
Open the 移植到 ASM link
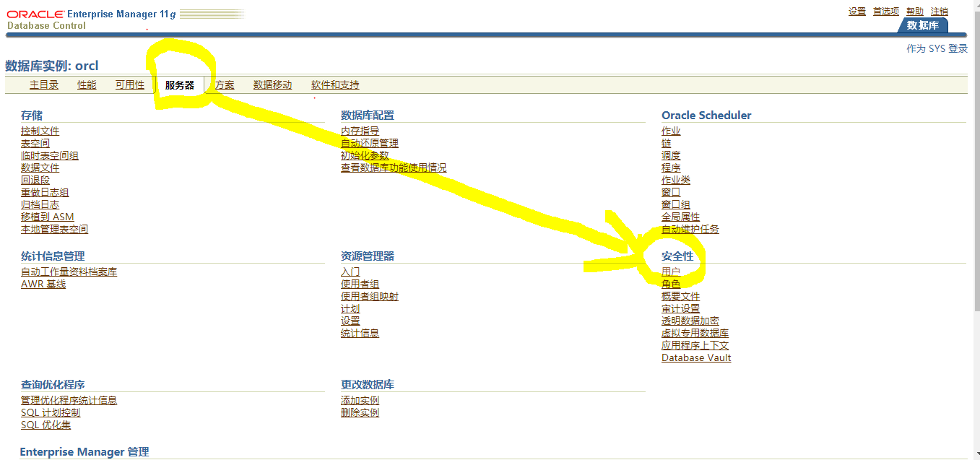tap(48, 217)
